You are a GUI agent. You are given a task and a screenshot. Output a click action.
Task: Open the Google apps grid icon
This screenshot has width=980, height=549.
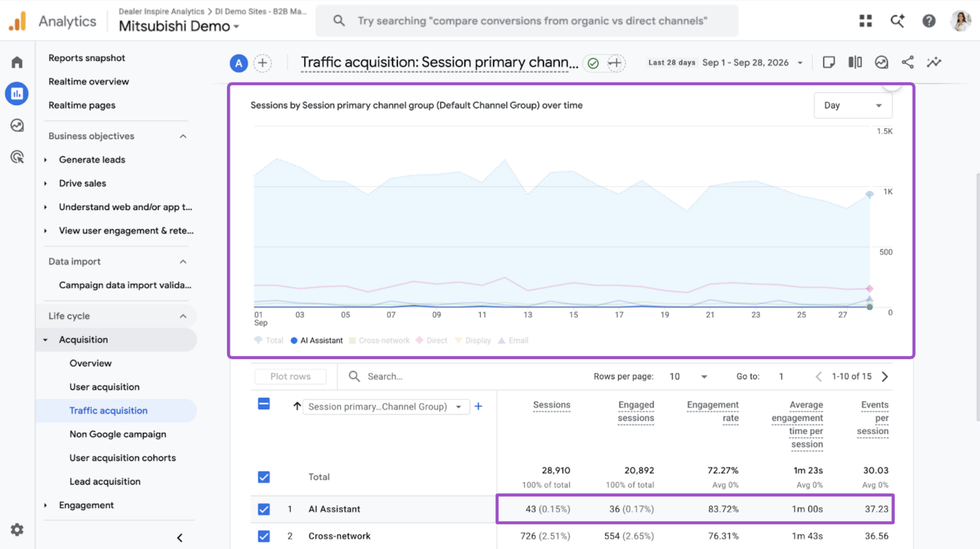865,21
